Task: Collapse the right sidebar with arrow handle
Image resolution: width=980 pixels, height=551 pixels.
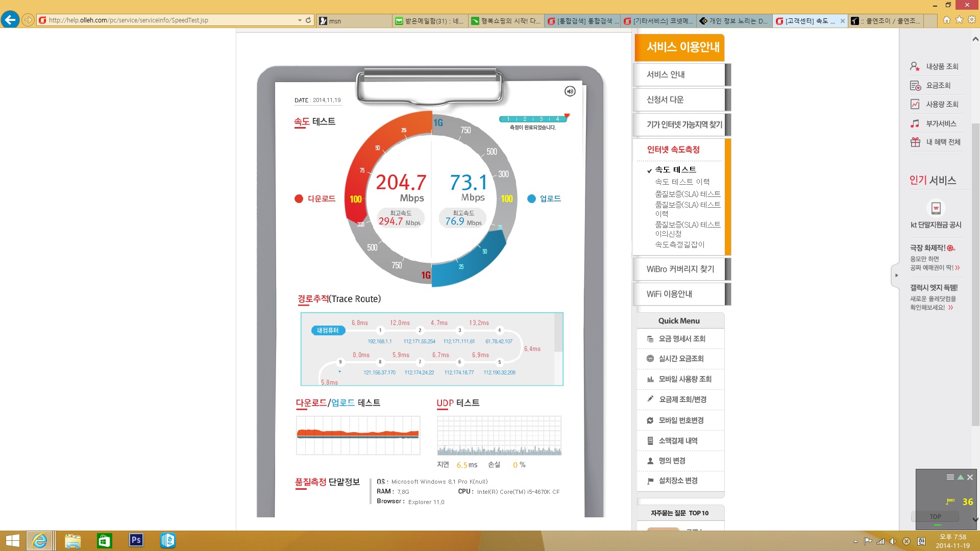Action: click(896, 275)
